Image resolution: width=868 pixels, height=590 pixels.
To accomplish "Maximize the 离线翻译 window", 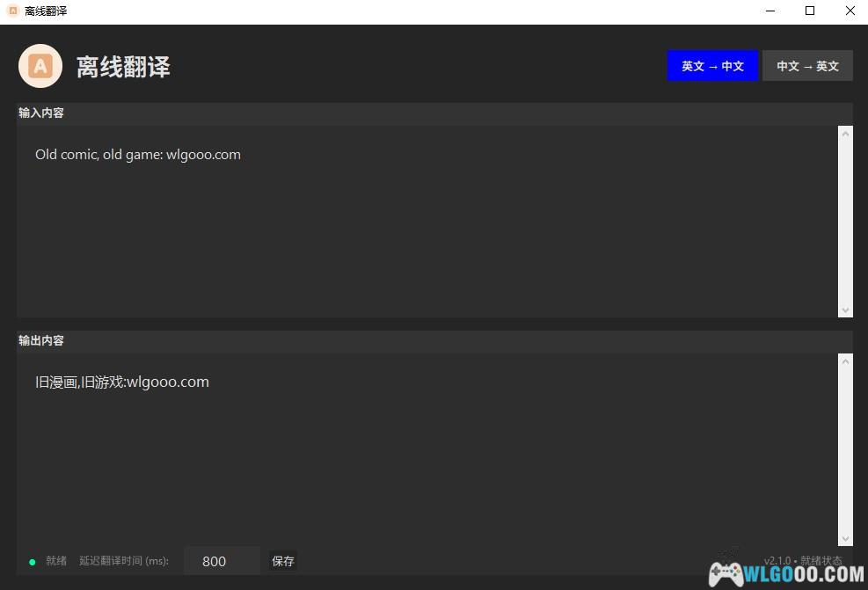I will [x=810, y=11].
